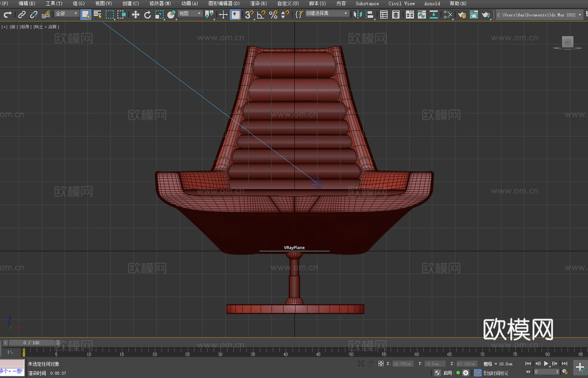The width and height of the screenshot is (588, 378).
Task: Open the Material Editor nodes icon
Action: [448, 14]
